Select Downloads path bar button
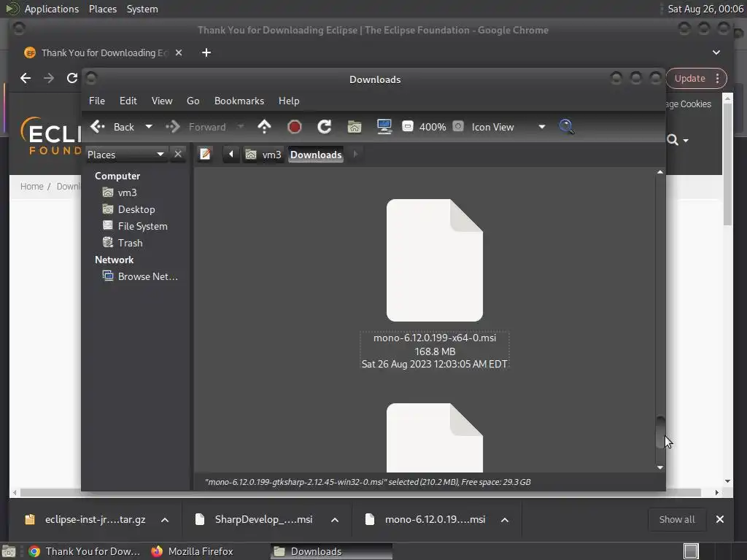747x560 pixels. pyautogui.click(x=316, y=155)
